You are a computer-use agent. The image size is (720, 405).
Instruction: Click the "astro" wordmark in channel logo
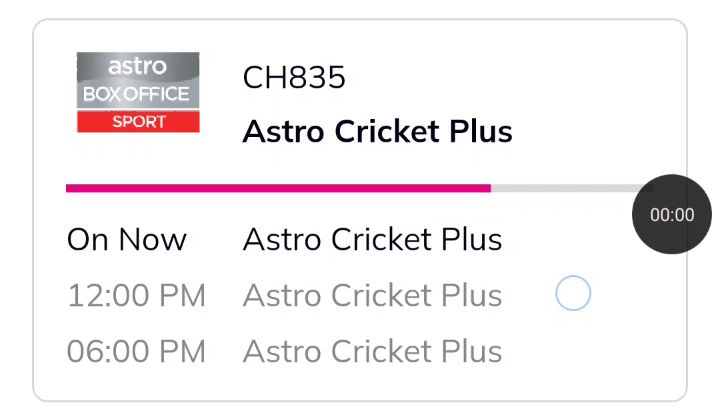[137, 67]
